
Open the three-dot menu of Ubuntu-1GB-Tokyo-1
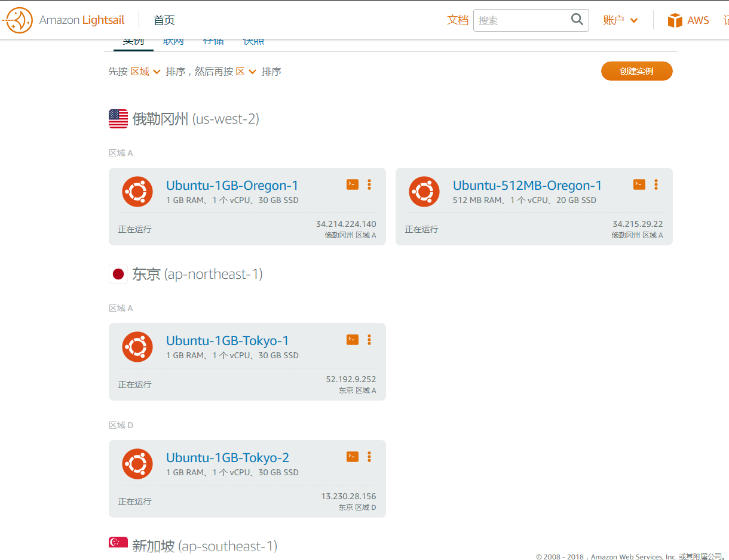coord(369,340)
